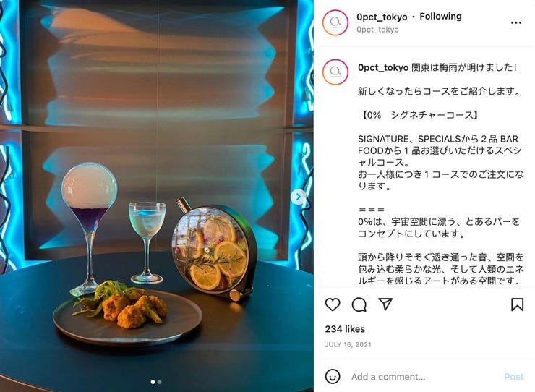Click the cocktail photo in the post
The image size is (535, 392).
[x=157, y=196]
